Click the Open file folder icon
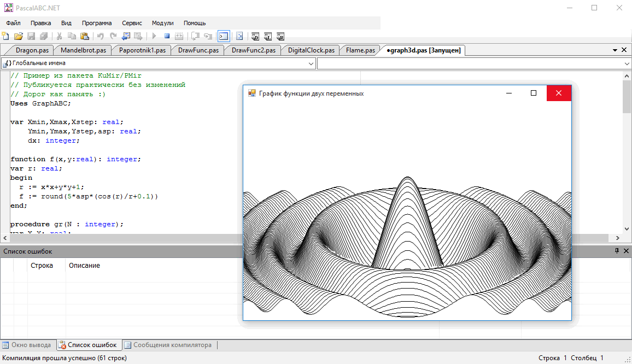 (x=18, y=36)
